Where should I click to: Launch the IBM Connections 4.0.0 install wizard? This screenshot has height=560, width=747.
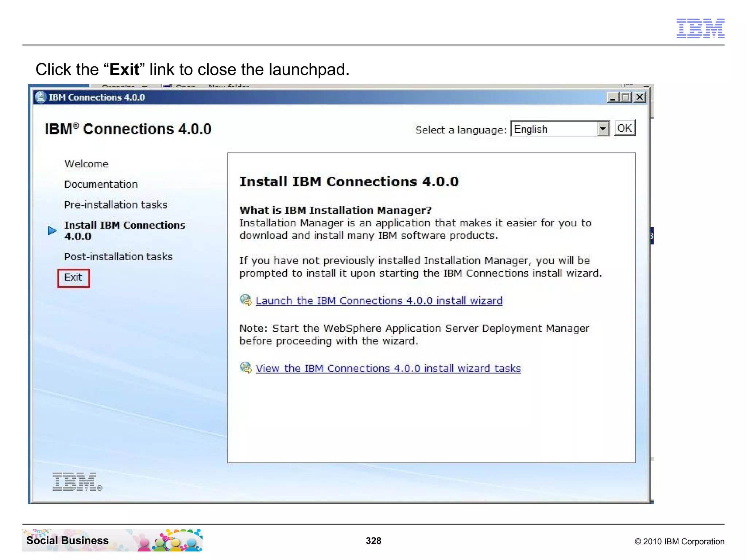point(379,301)
